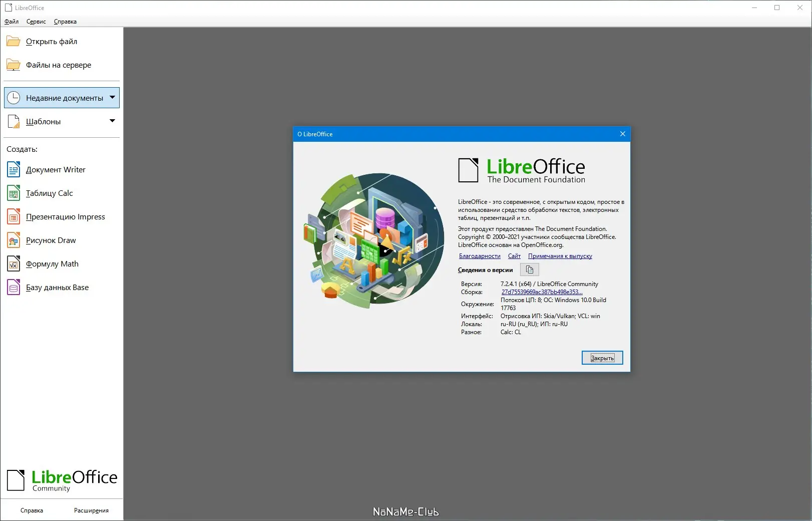Viewport: 812px width, 521px height.
Task: Click the Math formula icon
Action: click(x=14, y=264)
